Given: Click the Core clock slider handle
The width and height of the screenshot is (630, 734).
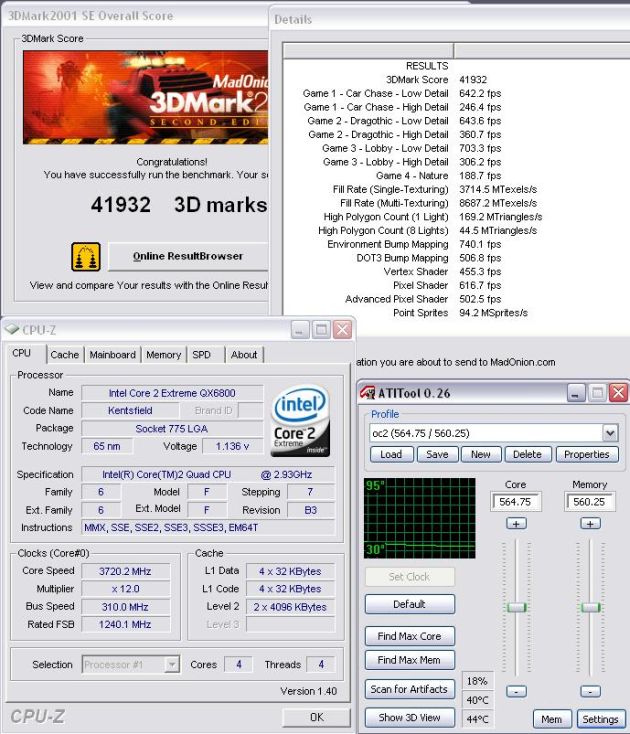Looking at the screenshot, I should click(x=516, y=607).
